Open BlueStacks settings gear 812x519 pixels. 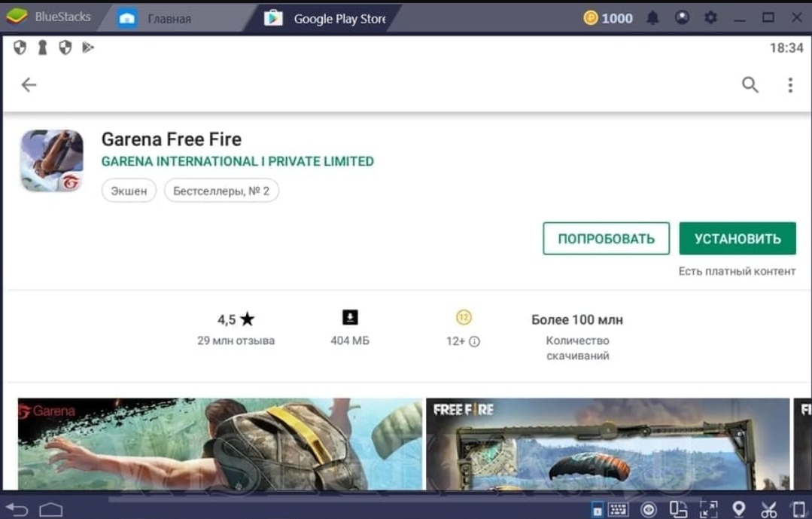tap(711, 17)
